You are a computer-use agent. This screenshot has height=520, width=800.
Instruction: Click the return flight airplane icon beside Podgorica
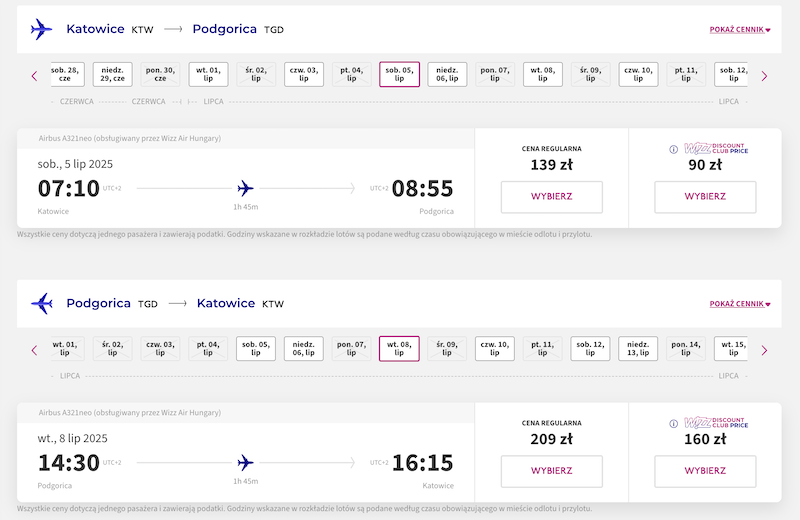tap(42, 304)
